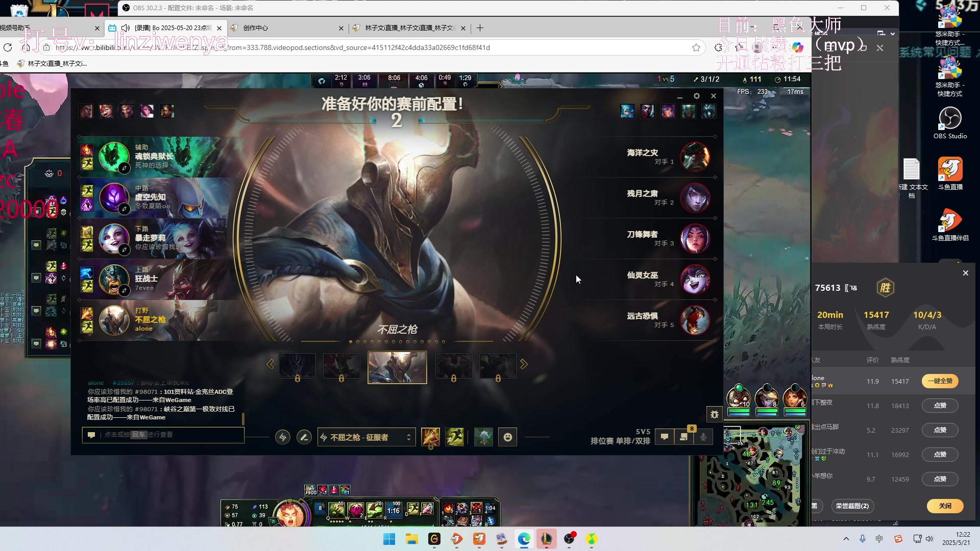Open 斗鱼直播 desktop shortcut
The height and width of the screenshot is (551, 980).
[x=950, y=174]
